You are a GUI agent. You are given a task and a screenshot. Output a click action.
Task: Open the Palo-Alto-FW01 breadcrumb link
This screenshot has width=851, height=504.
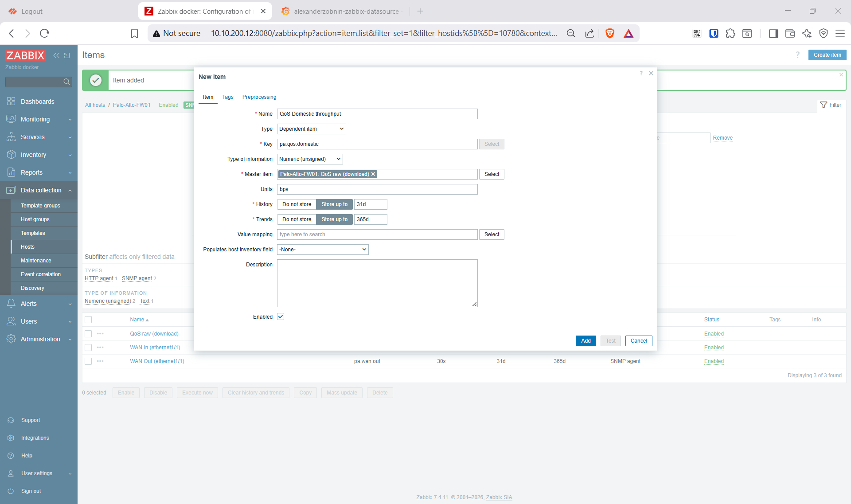click(x=132, y=105)
